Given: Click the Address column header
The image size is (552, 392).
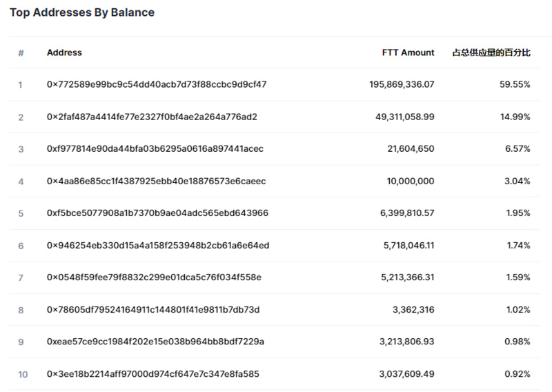Looking at the screenshot, I should [x=64, y=52].
